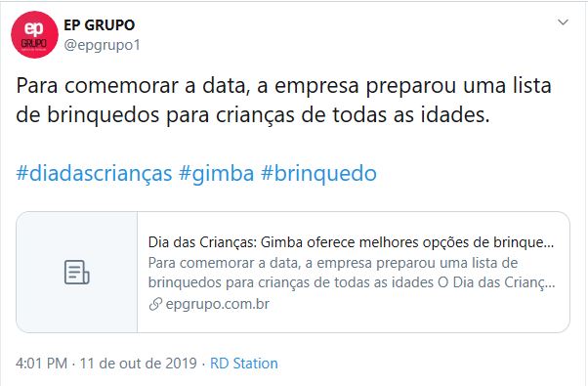
Task: Click the article document placeholder icon
Action: pos(76,272)
